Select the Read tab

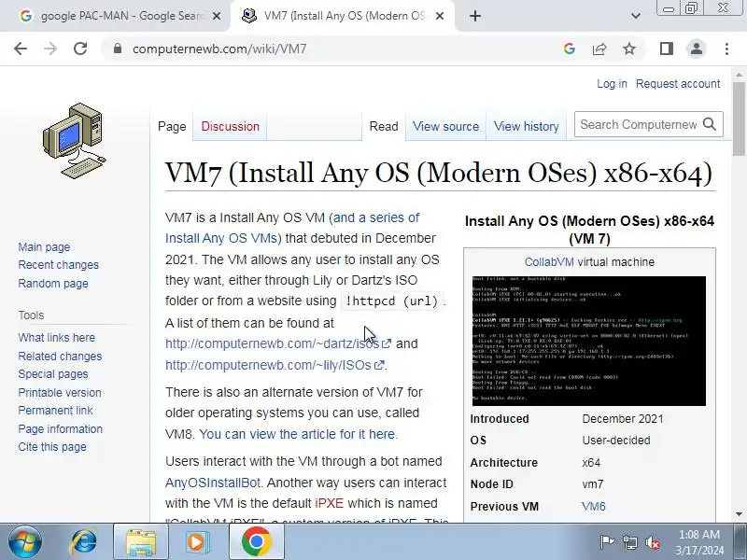click(x=384, y=127)
